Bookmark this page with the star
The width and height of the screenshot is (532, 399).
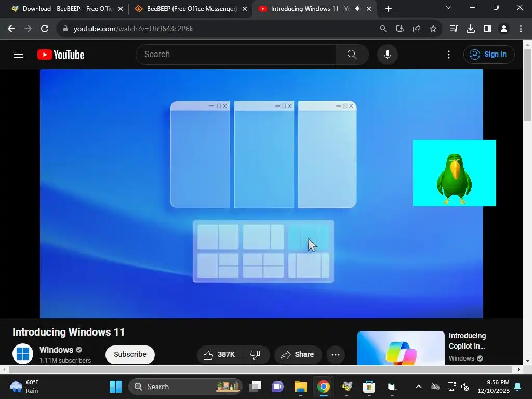[x=433, y=29]
